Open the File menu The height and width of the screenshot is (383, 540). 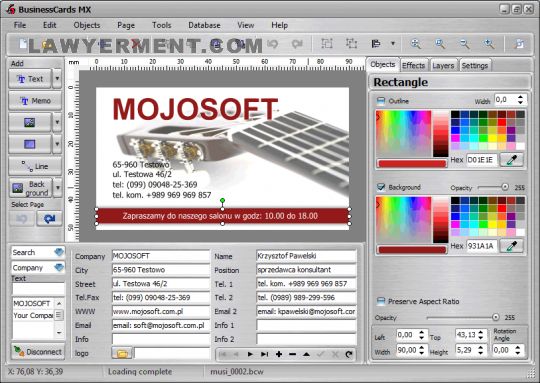pyautogui.click(x=20, y=25)
